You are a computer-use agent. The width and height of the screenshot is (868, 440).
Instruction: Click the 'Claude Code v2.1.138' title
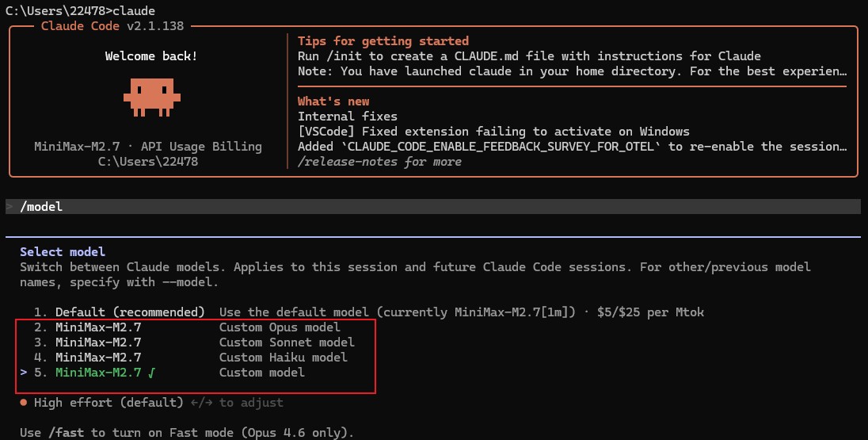pyautogui.click(x=112, y=26)
